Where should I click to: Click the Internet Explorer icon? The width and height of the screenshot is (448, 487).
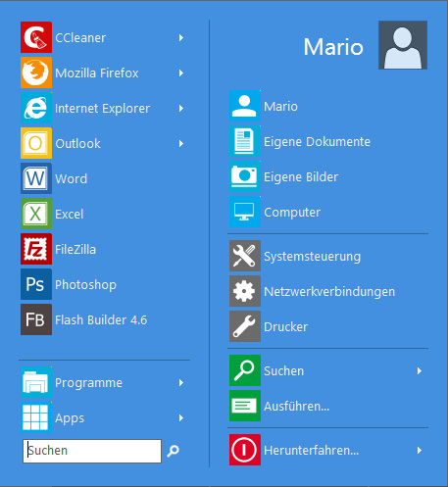(x=36, y=108)
